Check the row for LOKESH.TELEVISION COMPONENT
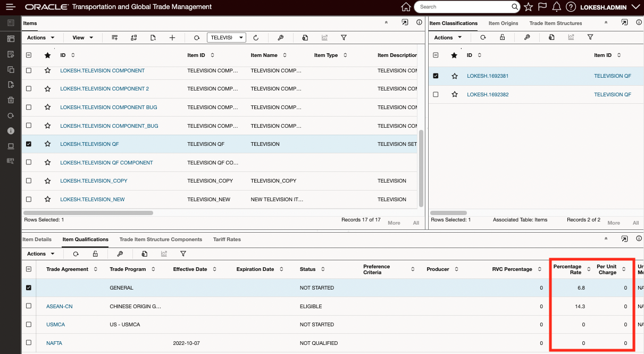This screenshot has height=354, width=644. click(x=29, y=70)
